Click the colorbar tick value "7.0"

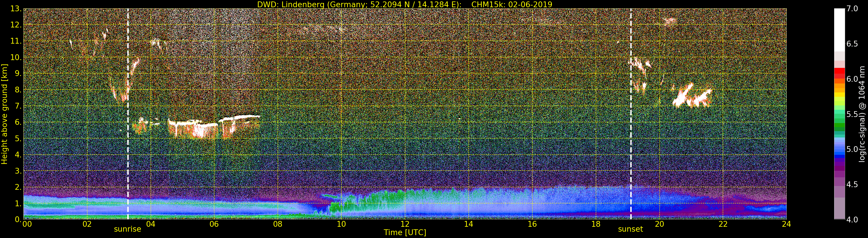tap(852, 9)
